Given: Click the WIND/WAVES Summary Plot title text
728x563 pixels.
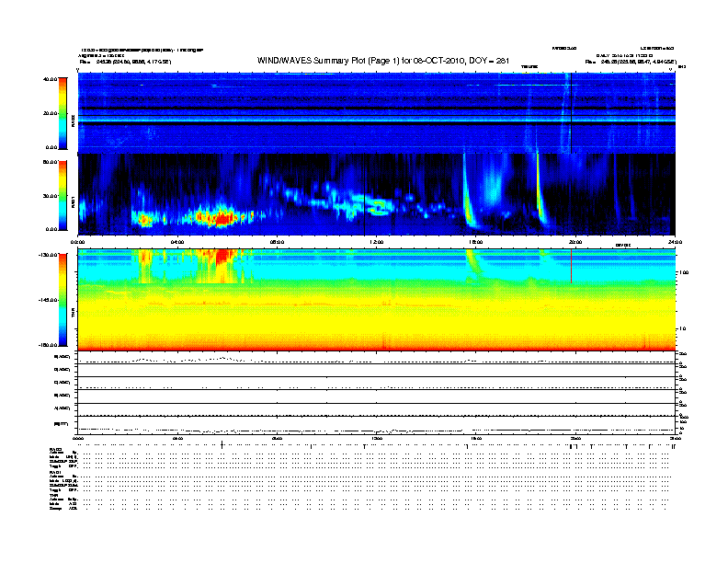Looking at the screenshot, I should point(383,61).
